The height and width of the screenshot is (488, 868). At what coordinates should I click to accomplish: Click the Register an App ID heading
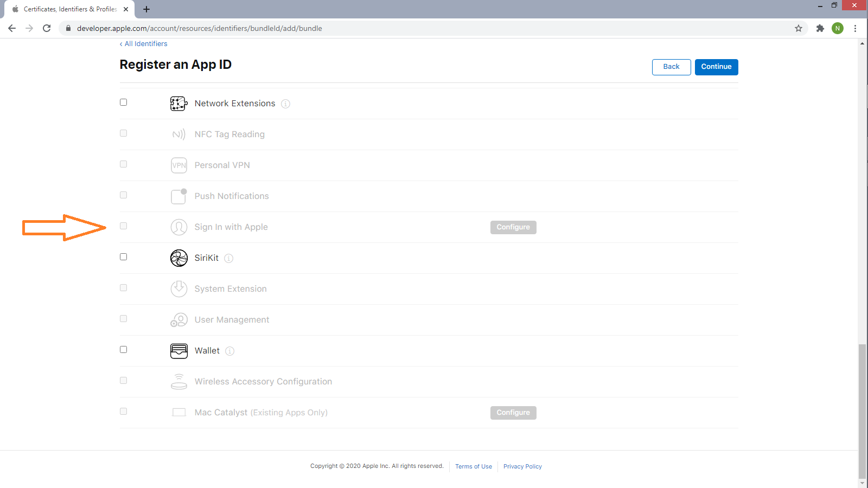click(176, 65)
